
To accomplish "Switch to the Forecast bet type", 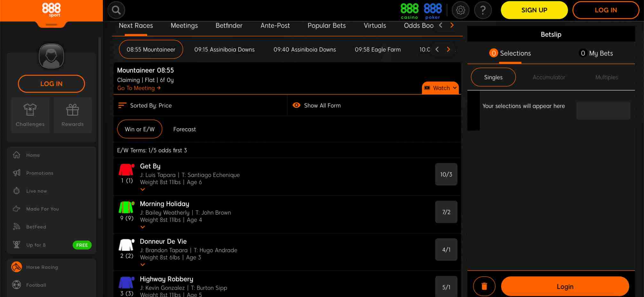I will tap(184, 129).
